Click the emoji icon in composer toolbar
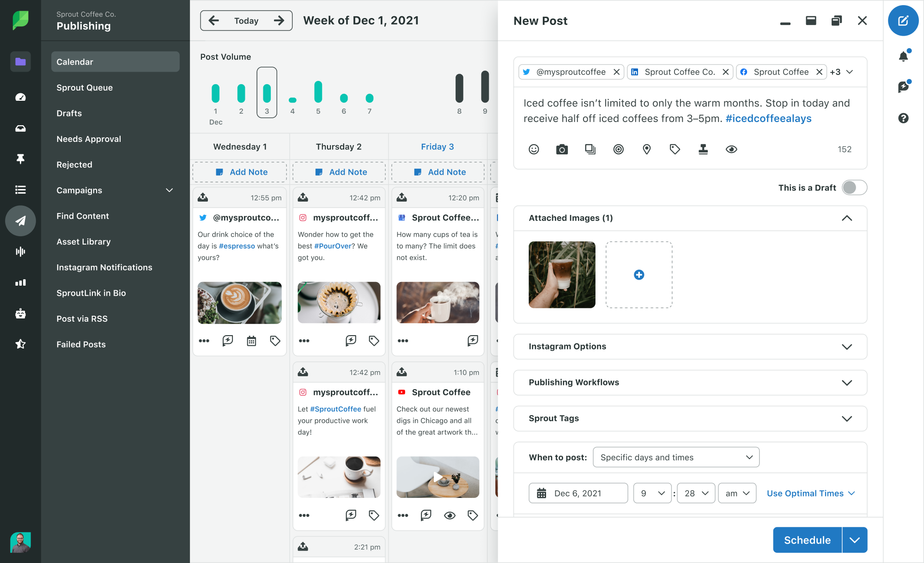 point(533,149)
